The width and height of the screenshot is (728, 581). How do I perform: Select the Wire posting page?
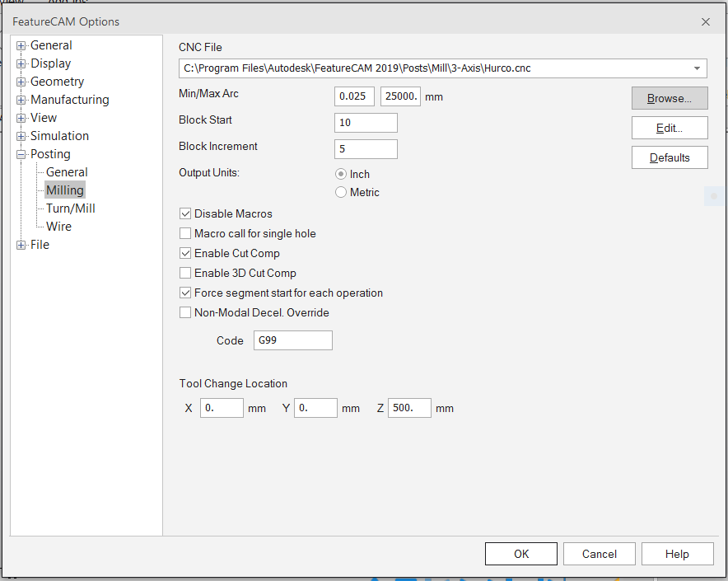pos(58,226)
